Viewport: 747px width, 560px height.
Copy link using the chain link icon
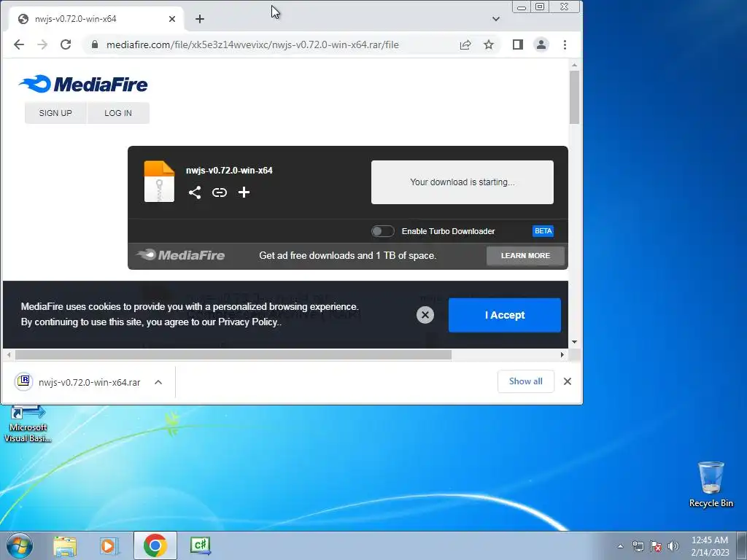tap(219, 192)
